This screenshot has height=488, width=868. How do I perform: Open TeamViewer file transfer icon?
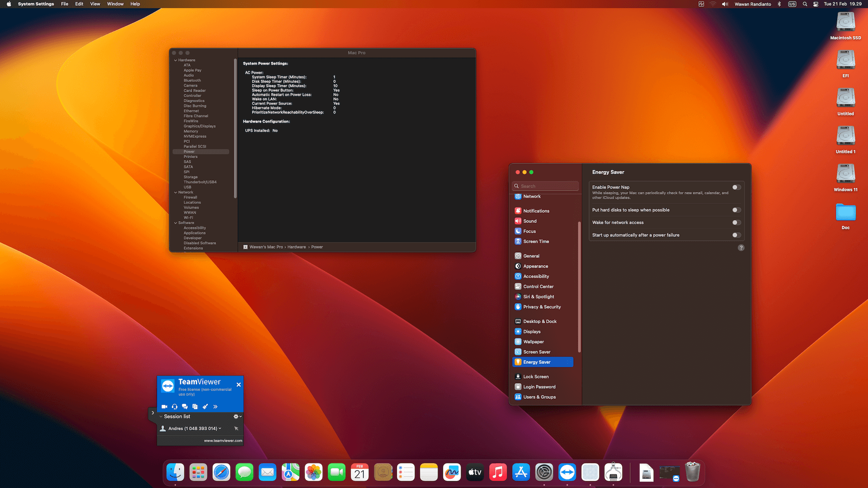(x=195, y=407)
